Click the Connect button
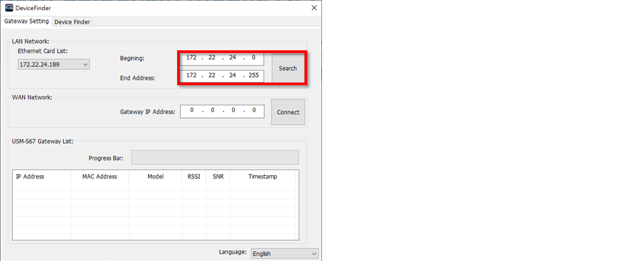 click(x=288, y=112)
